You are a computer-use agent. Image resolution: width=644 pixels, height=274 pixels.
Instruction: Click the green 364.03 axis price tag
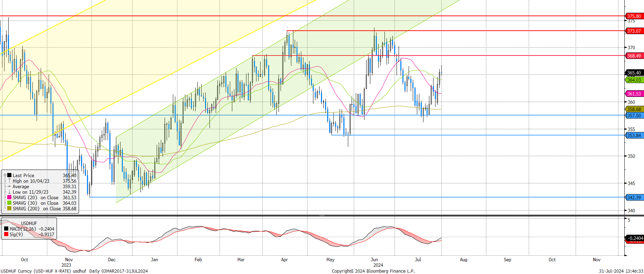pyautogui.click(x=634, y=80)
